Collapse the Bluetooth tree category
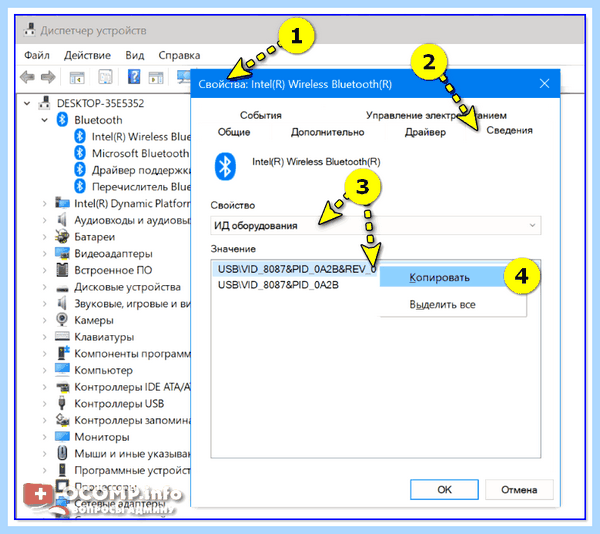Screen dimensions: 600x534 point(45,120)
